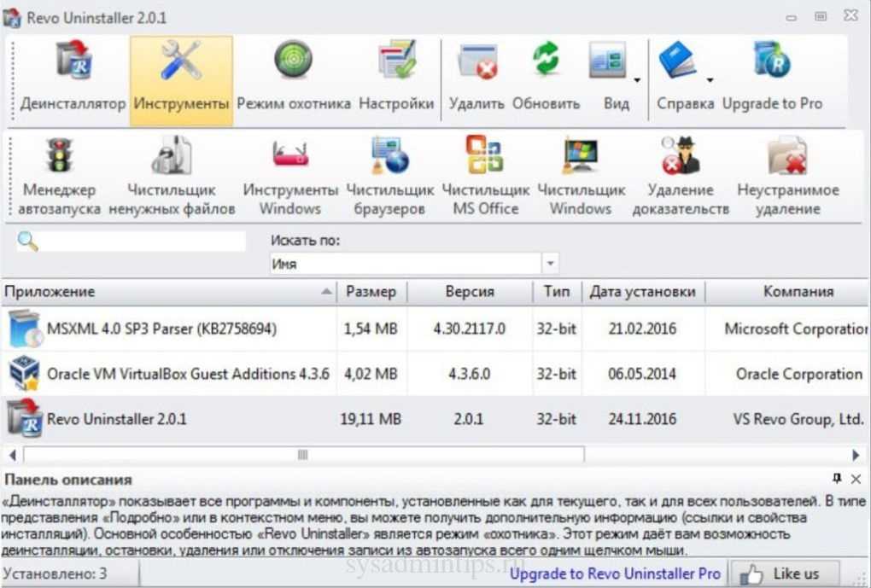Open Чистильщик ненужных файлов tool
The height and width of the screenshot is (588, 871).
tap(172, 176)
